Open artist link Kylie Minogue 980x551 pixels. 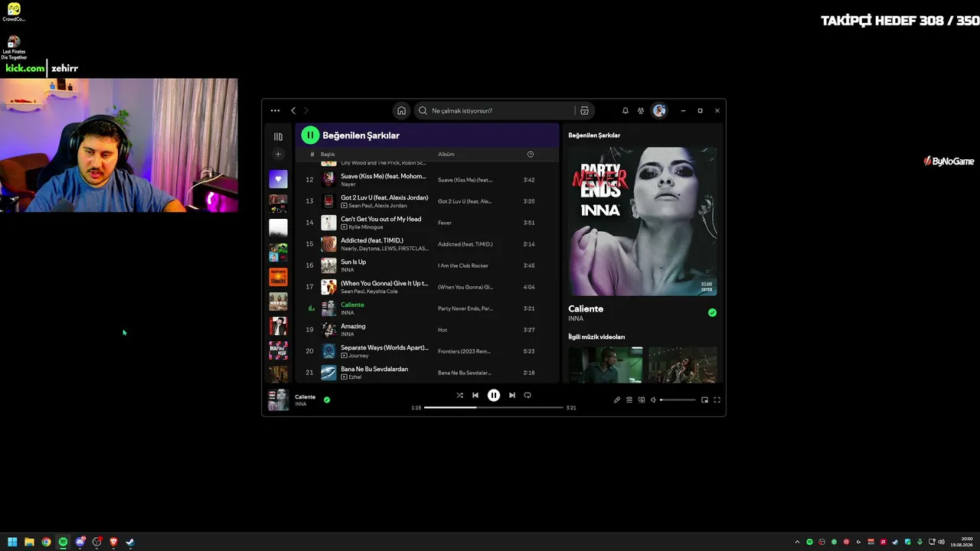366,227
